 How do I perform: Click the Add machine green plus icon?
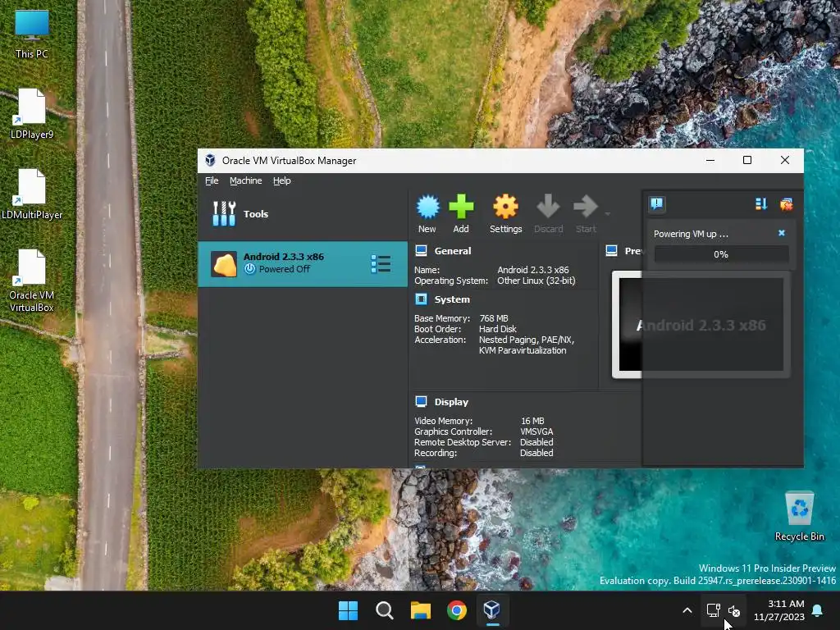pos(461,207)
